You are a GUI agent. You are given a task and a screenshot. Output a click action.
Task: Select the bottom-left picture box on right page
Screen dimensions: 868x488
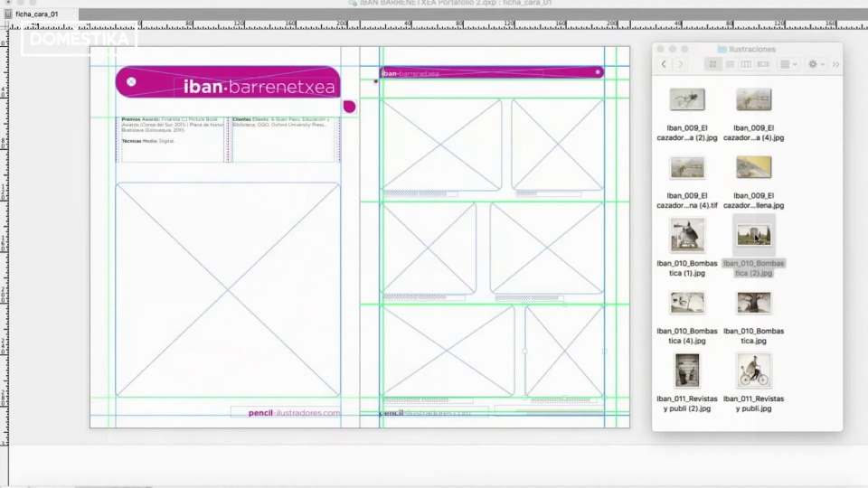tap(448, 351)
